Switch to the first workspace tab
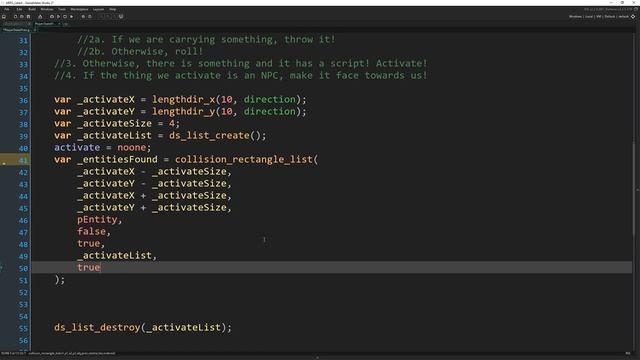This screenshot has width=640, height=360. (15, 24)
